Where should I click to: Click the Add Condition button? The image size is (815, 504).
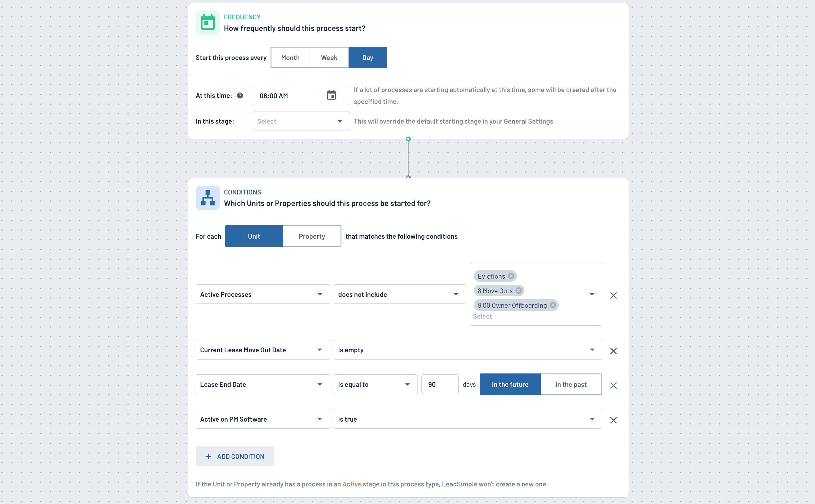235,456
